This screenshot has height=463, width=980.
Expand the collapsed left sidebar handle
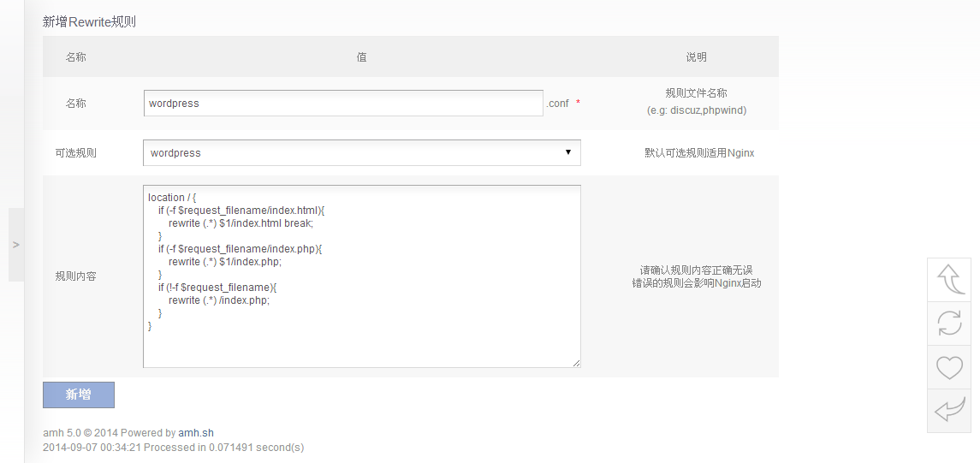pyautogui.click(x=15, y=245)
